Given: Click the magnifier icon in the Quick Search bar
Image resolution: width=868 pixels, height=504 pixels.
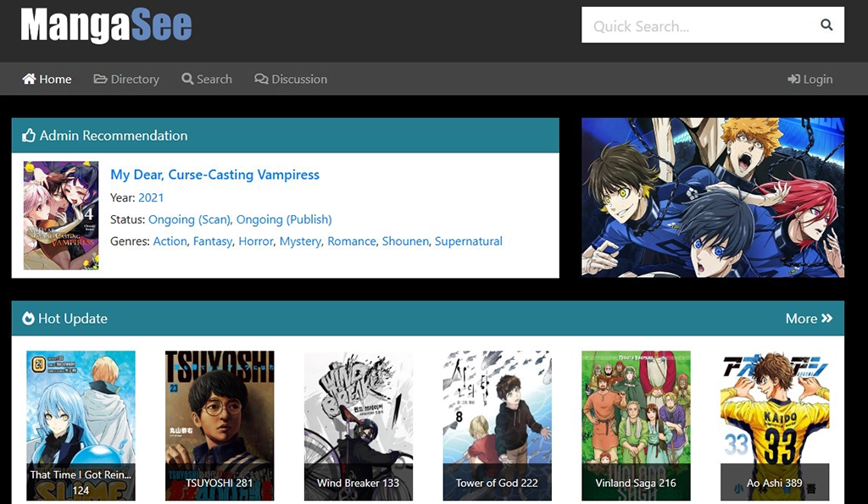Looking at the screenshot, I should click(826, 25).
